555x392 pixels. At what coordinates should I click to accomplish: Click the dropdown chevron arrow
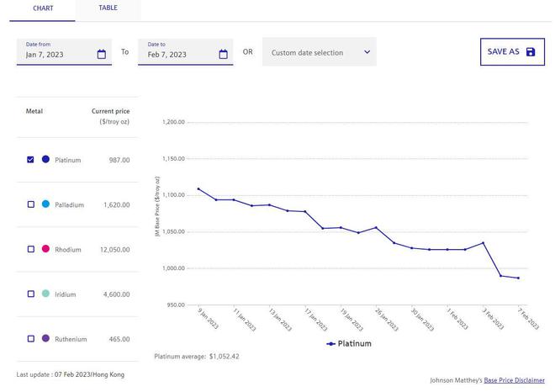pos(367,52)
